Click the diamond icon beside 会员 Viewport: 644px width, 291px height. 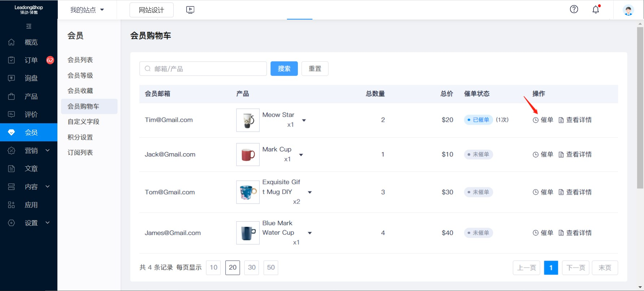coord(12,132)
